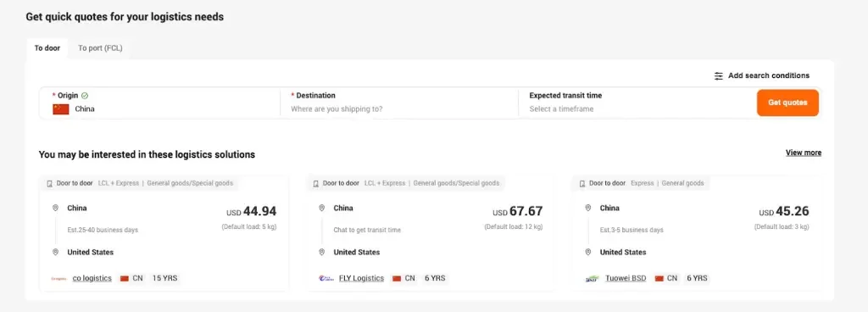Select the USD 67.67 FLY Logistics card
This screenshot has height=312, width=868.
pos(430,233)
